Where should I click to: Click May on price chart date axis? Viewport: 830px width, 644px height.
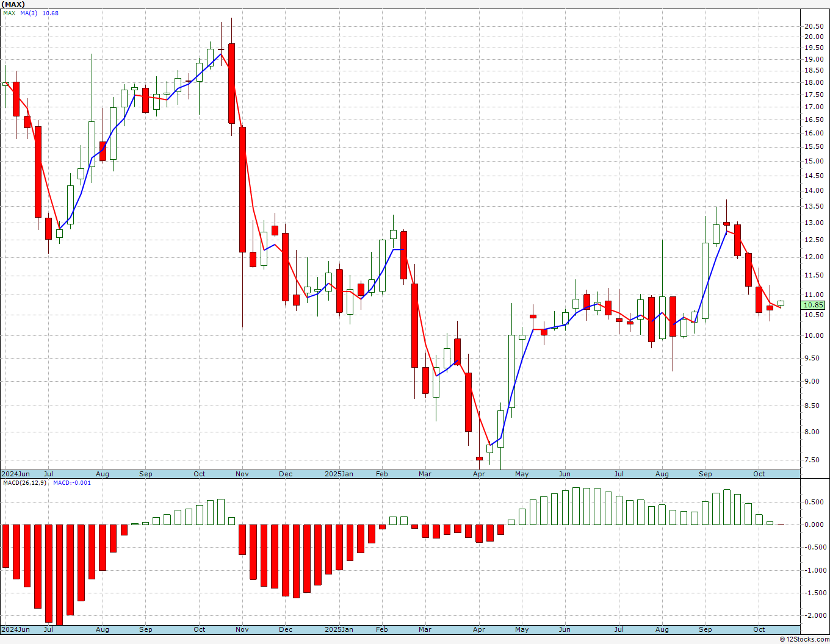coord(522,474)
